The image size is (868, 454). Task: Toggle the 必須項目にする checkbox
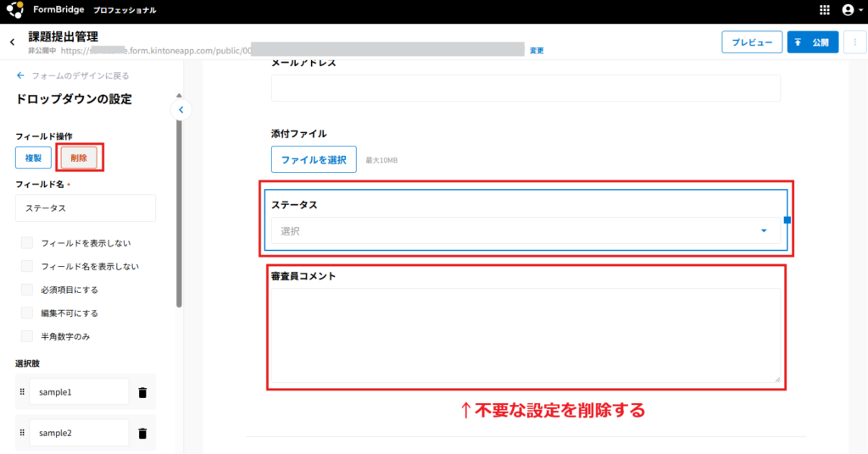pyautogui.click(x=27, y=290)
